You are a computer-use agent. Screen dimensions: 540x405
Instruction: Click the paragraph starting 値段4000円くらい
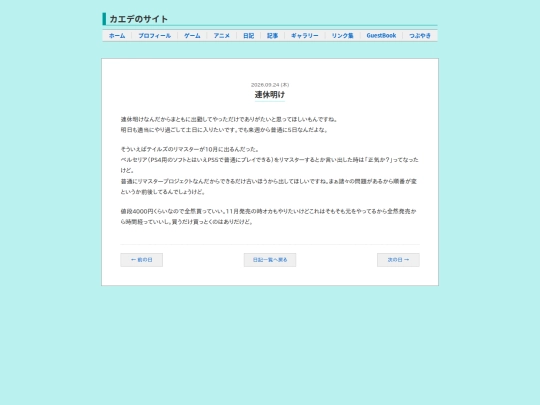[269, 216]
